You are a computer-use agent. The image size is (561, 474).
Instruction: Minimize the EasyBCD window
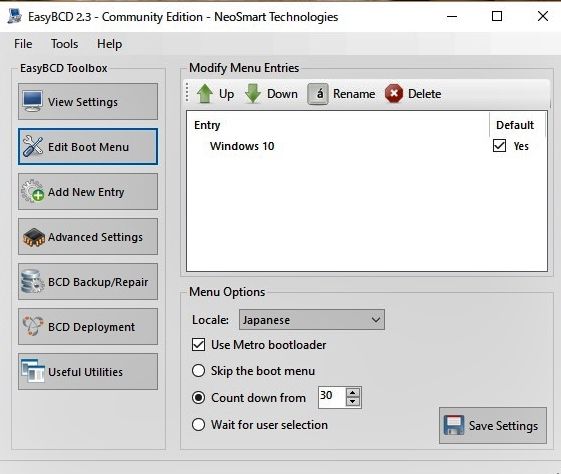[452, 16]
